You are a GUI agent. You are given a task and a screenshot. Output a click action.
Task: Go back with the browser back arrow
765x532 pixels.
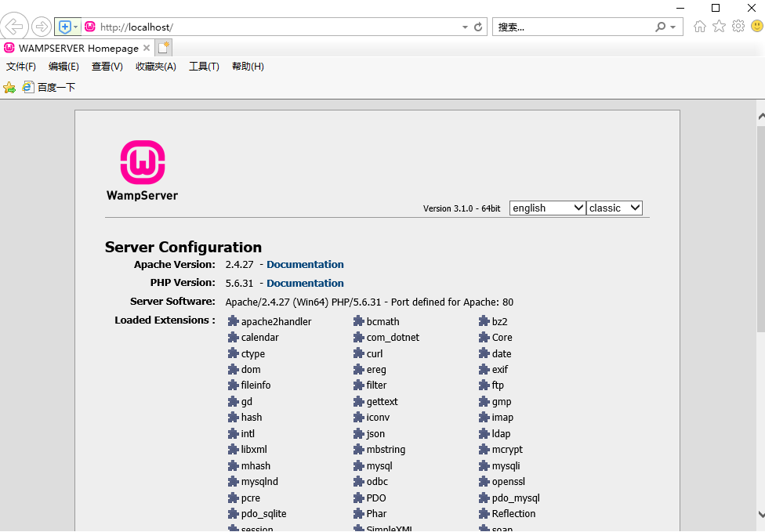tap(14, 27)
